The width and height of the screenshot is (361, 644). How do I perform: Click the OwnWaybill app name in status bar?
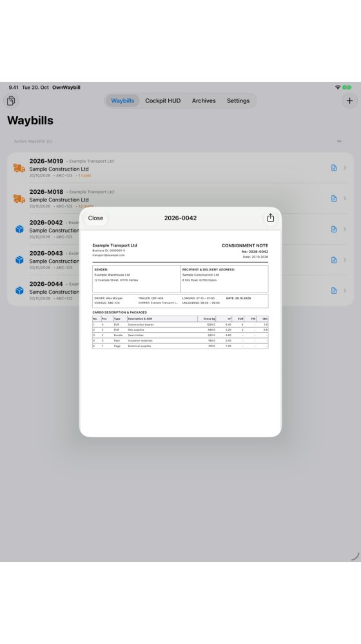66,88
